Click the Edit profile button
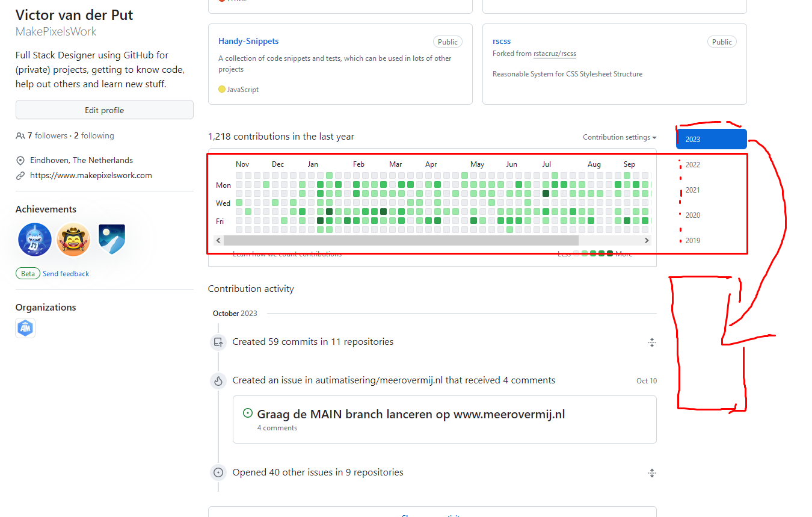The image size is (812, 517). tap(104, 110)
